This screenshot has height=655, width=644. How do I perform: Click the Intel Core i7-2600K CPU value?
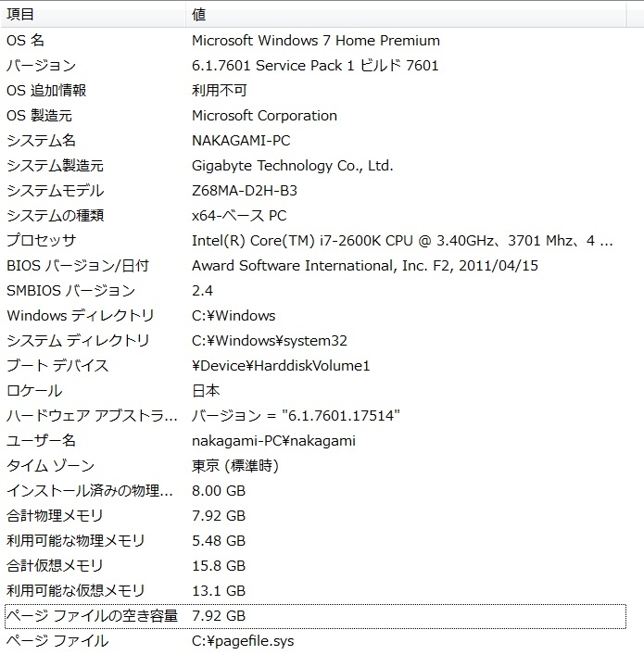coord(402,241)
